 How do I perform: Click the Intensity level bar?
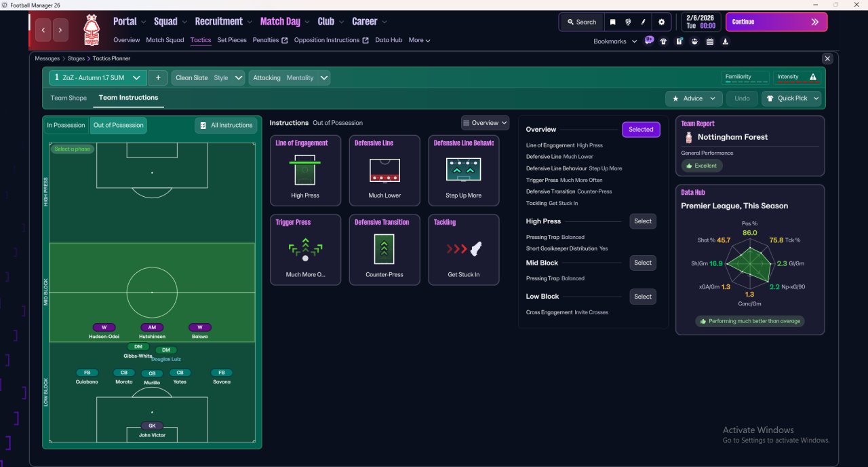797,82
